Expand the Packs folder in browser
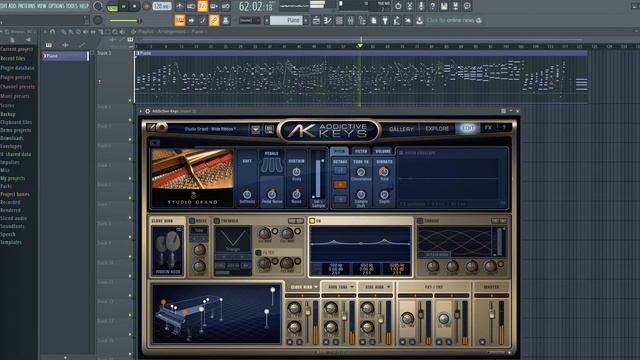 click(x=6, y=186)
